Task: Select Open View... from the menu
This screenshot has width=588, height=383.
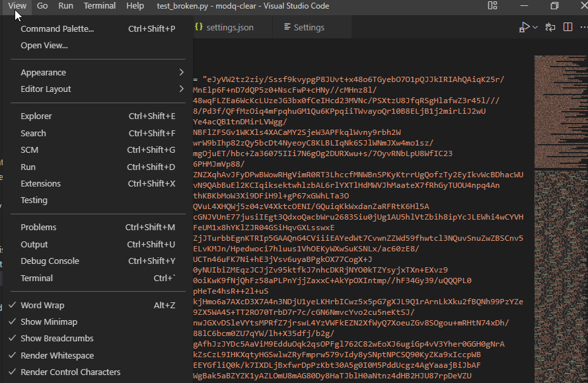Action: (x=46, y=45)
